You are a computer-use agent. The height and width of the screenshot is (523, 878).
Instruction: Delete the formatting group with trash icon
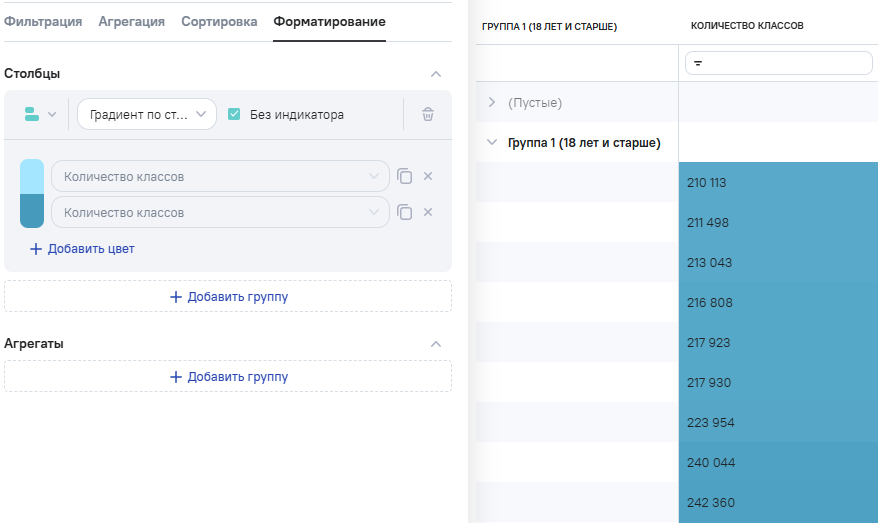[x=428, y=115]
